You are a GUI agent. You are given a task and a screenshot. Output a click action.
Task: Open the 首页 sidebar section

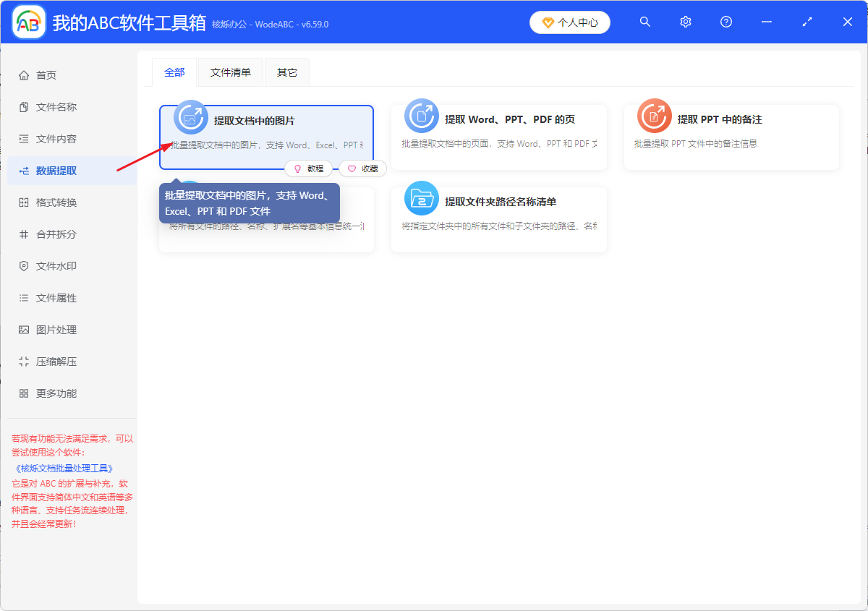(43, 74)
